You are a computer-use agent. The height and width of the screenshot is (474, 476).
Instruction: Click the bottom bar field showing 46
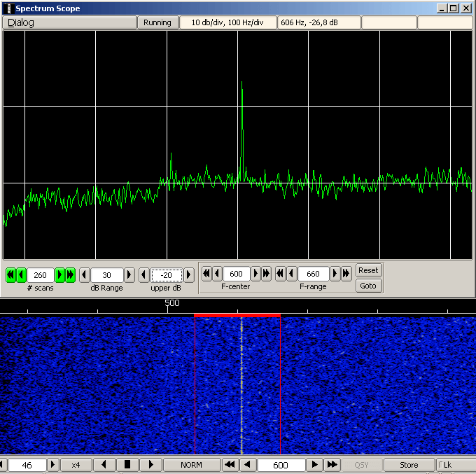pos(27,465)
